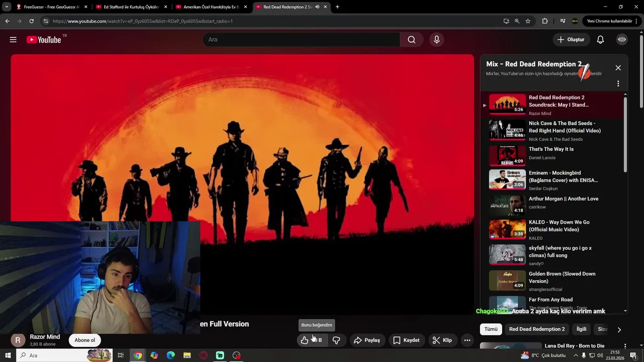Close the Mix playlist panel
Viewport: 644px width, 362px height.
click(x=618, y=68)
